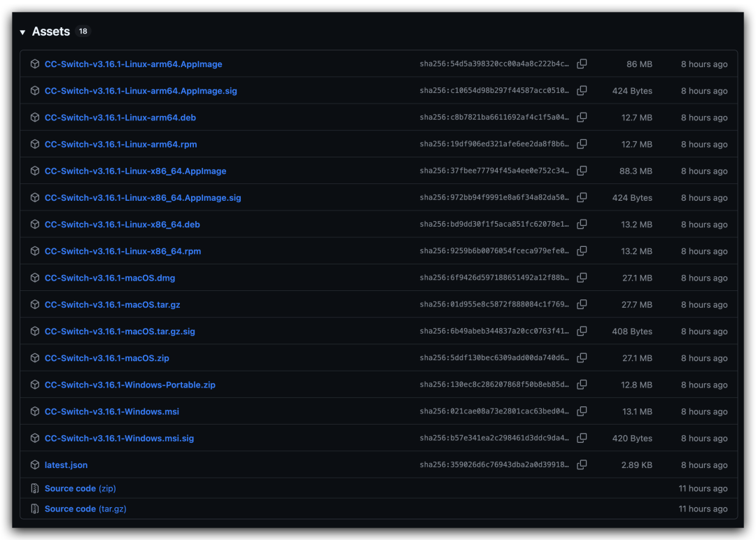The width and height of the screenshot is (756, 540).
Task: Collapse the Assets section triangle
Action: coord(22,32)
